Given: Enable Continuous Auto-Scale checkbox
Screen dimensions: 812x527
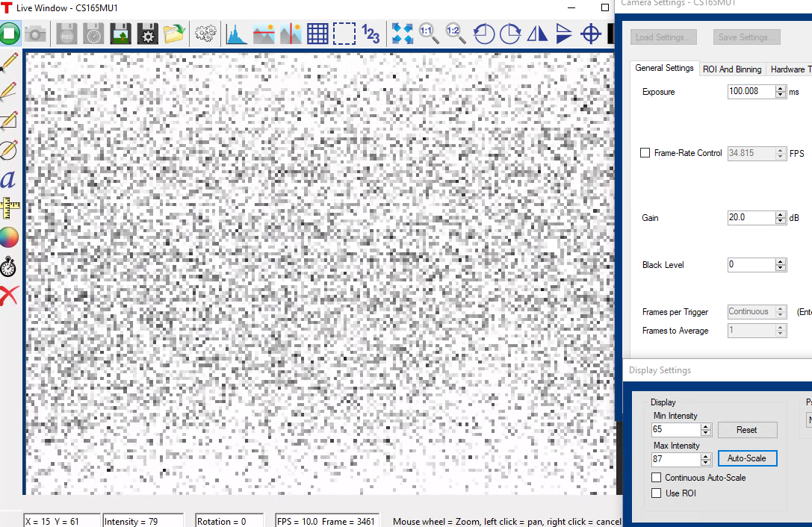Looking at the screenshot, I should tap(656, 477).
